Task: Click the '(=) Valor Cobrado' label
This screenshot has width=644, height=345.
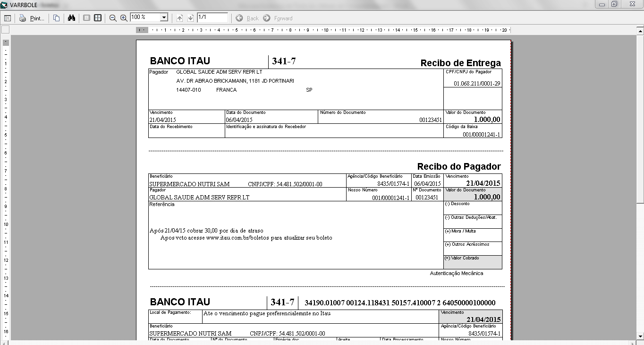Action: coord(462,258)
